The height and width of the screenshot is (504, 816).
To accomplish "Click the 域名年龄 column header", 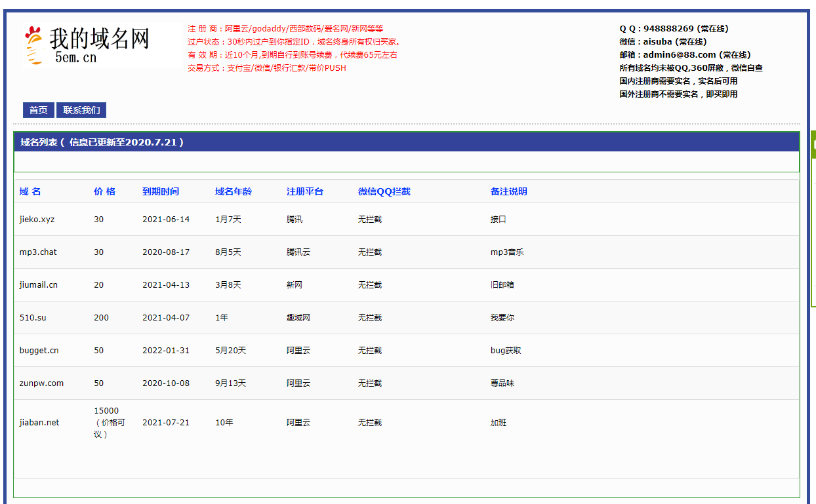I will pos(234,191).
